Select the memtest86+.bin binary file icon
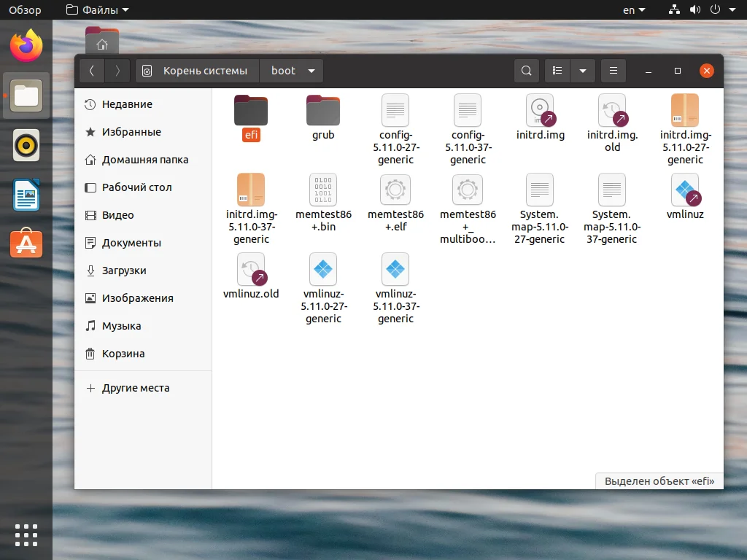 click(x=323, y=190)
